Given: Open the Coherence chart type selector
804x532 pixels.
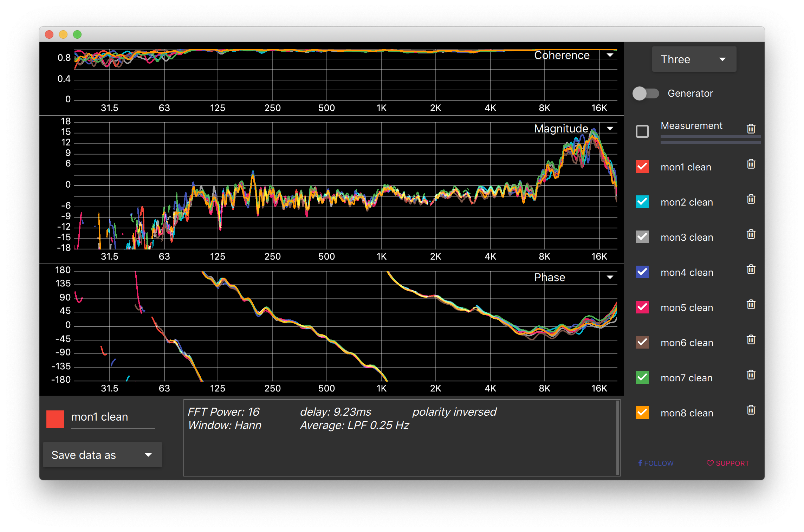Looking at the screenshot, I should click(x=610, y=55).
